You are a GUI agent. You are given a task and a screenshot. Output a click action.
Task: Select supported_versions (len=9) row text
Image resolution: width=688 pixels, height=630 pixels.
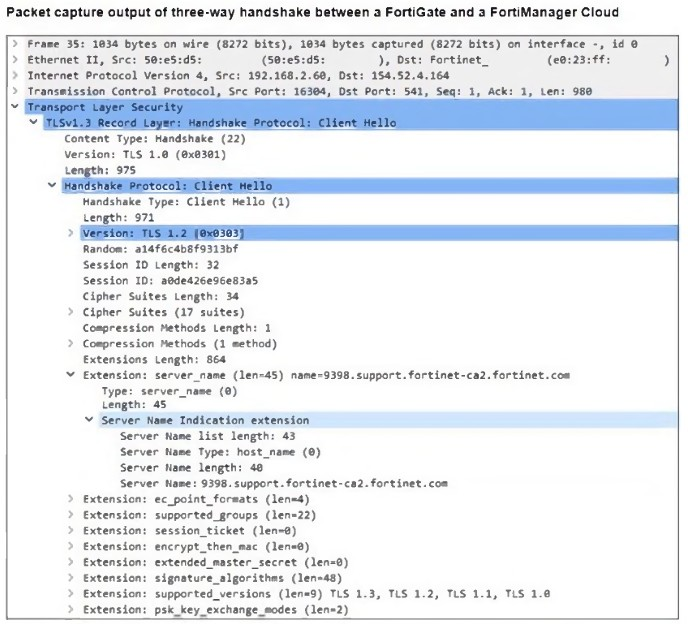click(x=316, y=594)
